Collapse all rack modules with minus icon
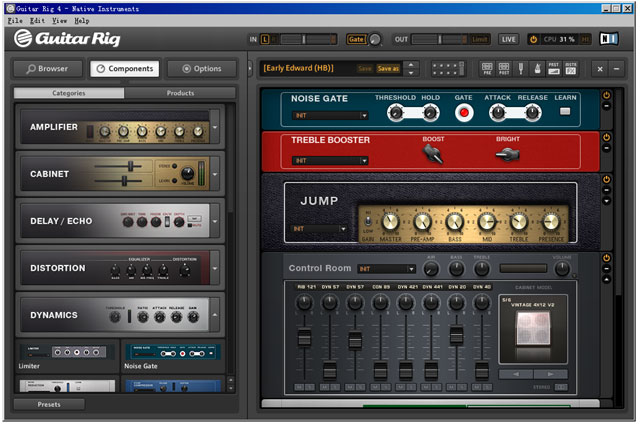Image resolution: width=640 pixels, height=424 pixels. pyautogui.click(x=616, y=69)
